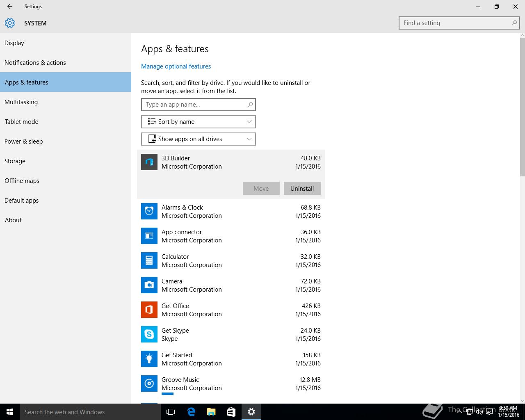Select the Camera entry text
Viewport: 525px width, 420px height.
coord(172,281)
